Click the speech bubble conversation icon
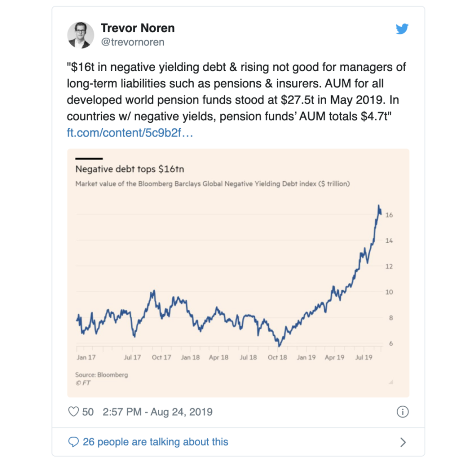The width and height of the screenshot is (476, 464). (73, 442)
